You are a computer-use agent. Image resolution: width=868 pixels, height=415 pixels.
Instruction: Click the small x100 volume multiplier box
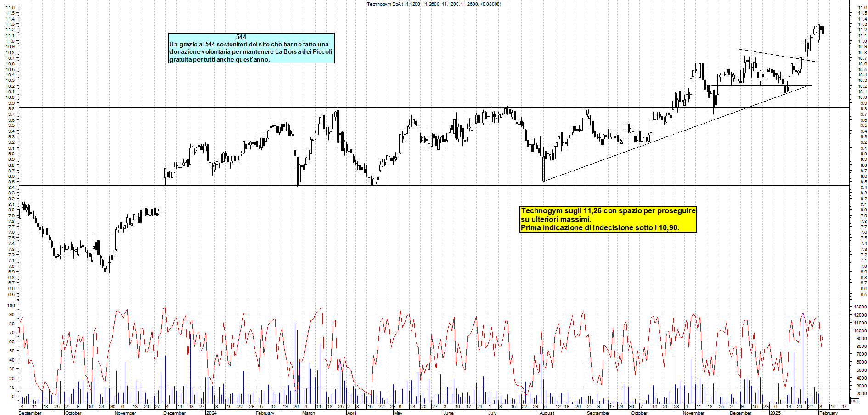(855, 401)
